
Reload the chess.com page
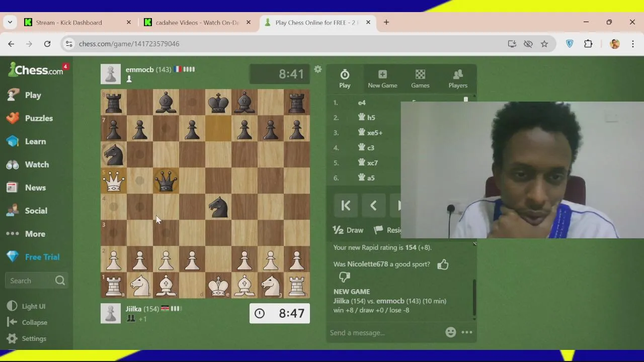pos(47,44)
